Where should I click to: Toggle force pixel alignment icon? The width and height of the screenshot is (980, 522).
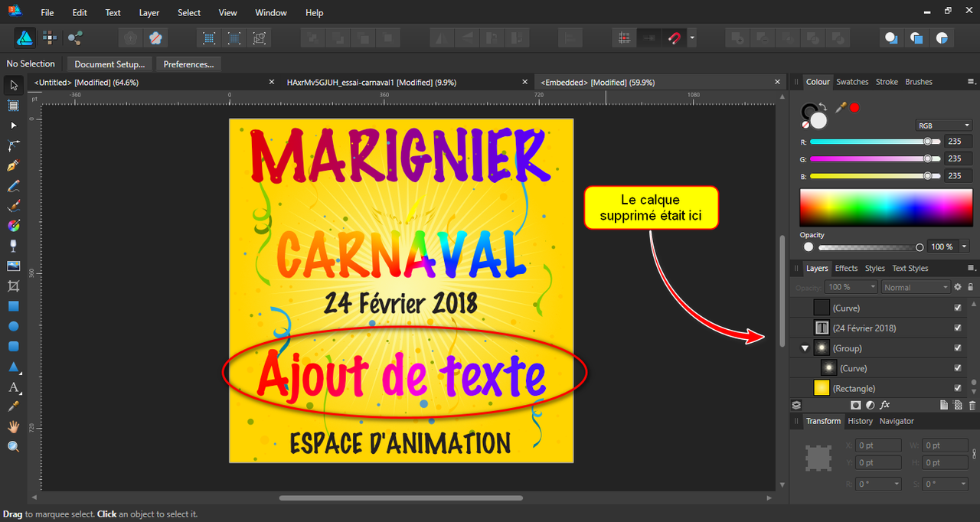pyautogui.click(x=625, y=37)
